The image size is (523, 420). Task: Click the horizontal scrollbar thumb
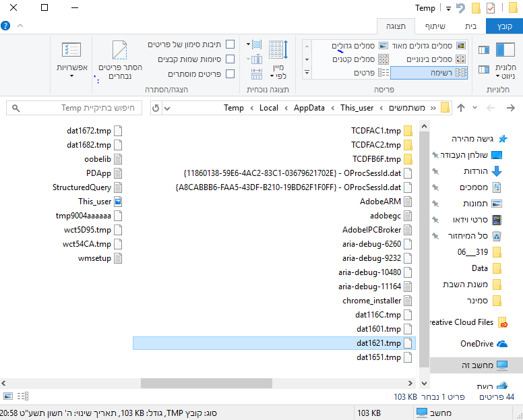(206, 384)
